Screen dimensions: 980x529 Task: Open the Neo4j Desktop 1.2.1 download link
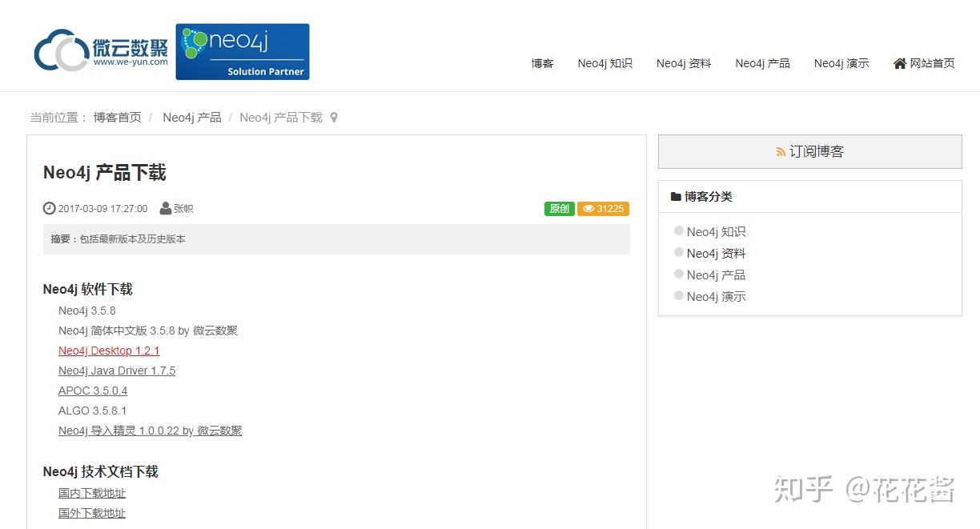109,351
